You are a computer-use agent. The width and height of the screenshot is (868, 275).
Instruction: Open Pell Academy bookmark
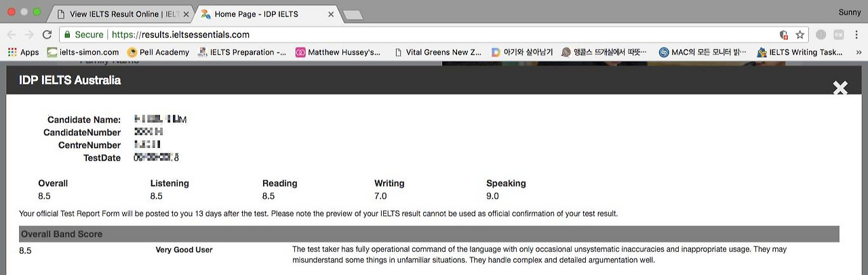[159, 52]
